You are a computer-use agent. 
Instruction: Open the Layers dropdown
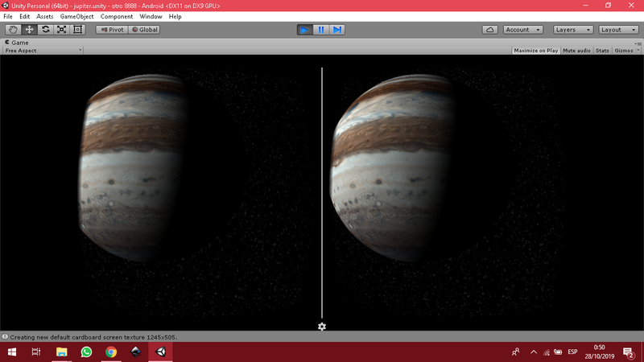(x=573, y=30)
